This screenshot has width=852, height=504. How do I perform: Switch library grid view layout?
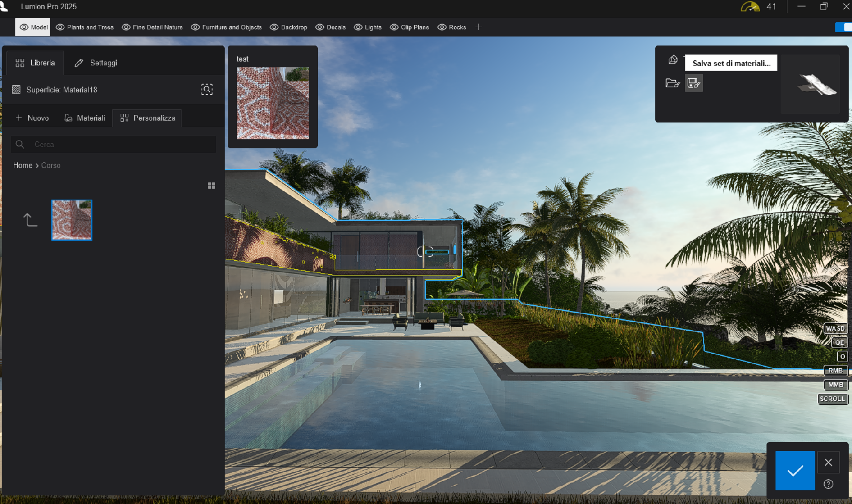pyautogui.click(x=211, y=186)
